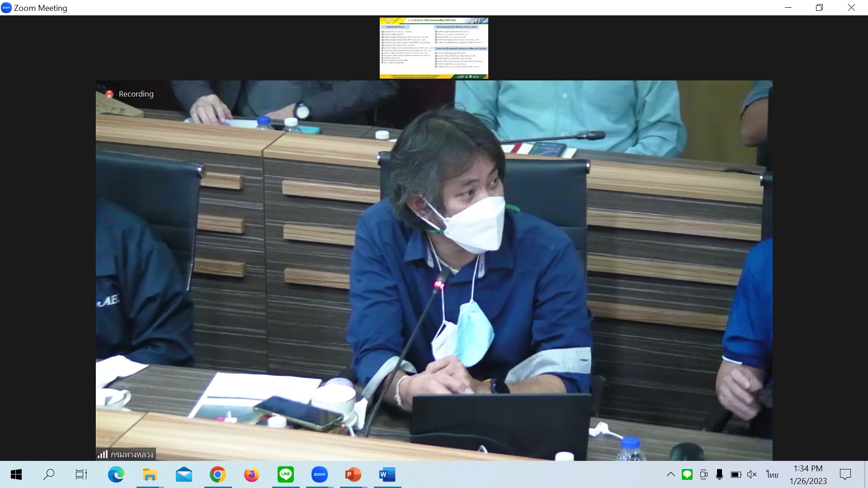Toggle the muted speaker volume icon

click(752, 474)
